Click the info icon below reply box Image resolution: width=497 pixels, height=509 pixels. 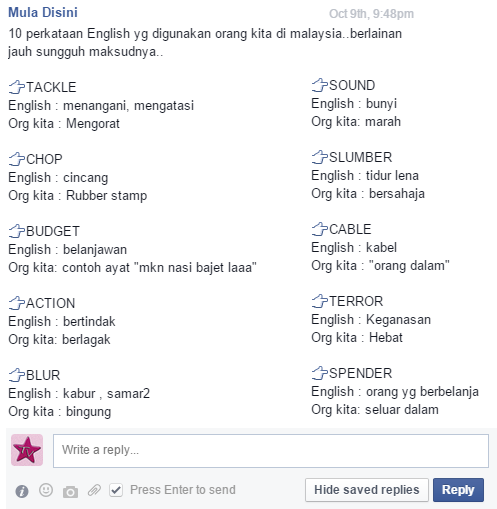[x=22, y=491]
